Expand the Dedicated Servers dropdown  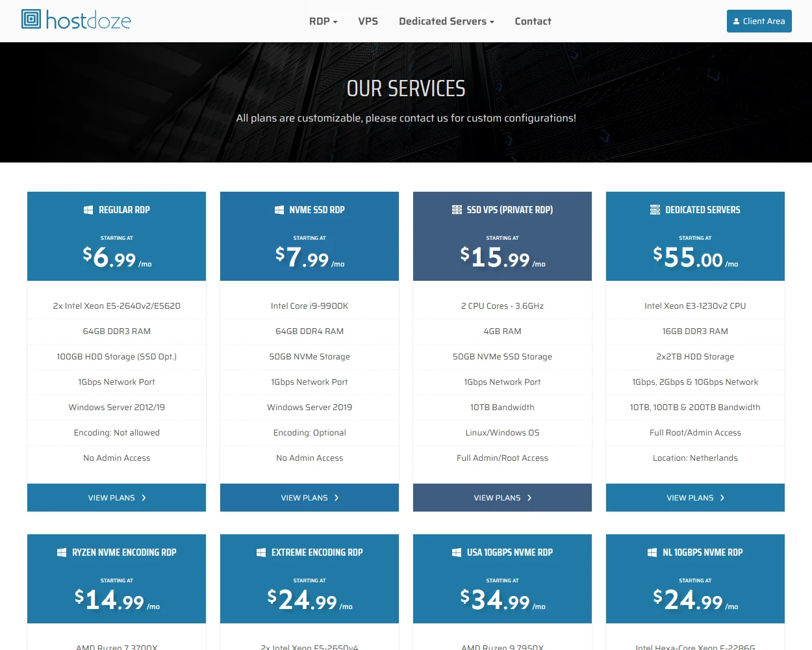tap(446, 21)
